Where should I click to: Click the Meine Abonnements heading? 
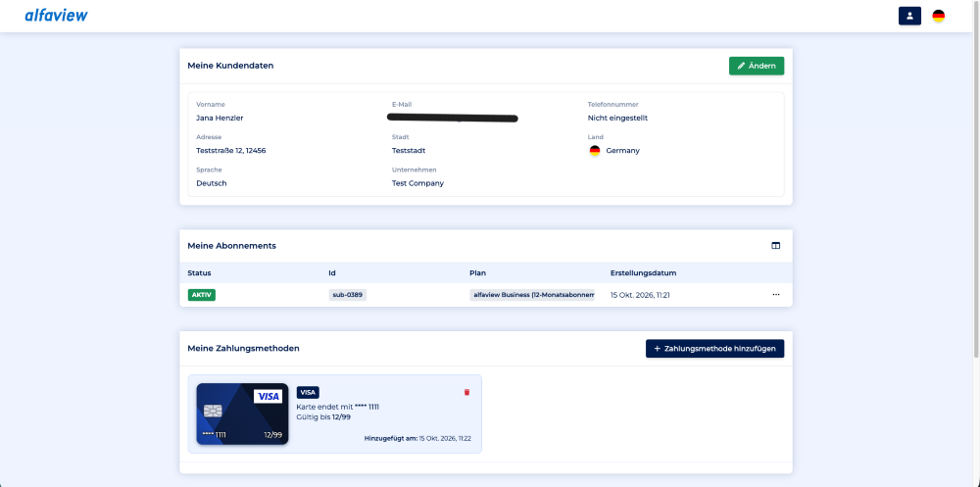pyautogui.click(x=232, y=246)
